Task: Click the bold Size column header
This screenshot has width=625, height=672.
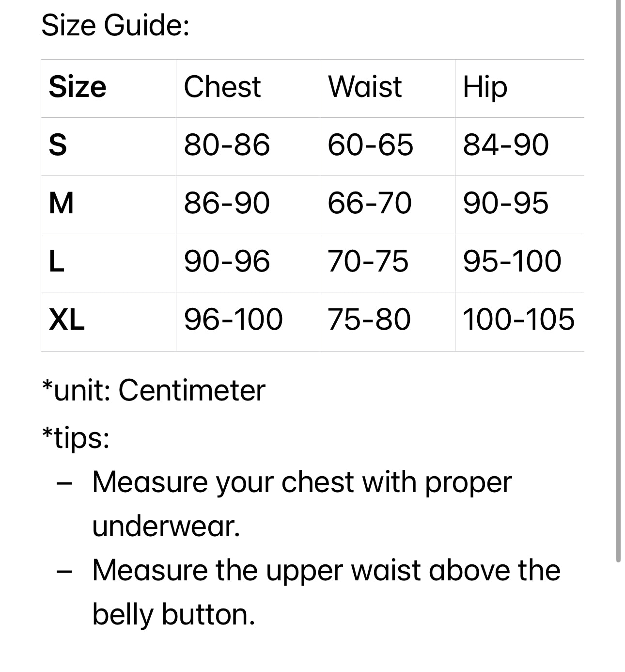Action: tap(78, 87)
